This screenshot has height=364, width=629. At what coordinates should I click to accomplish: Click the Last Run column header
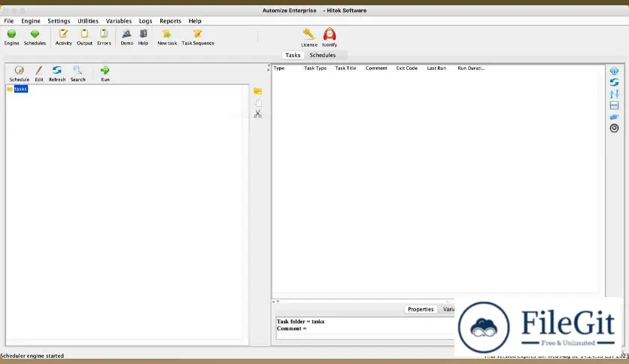pyautogui.click(x=436, y=68)
